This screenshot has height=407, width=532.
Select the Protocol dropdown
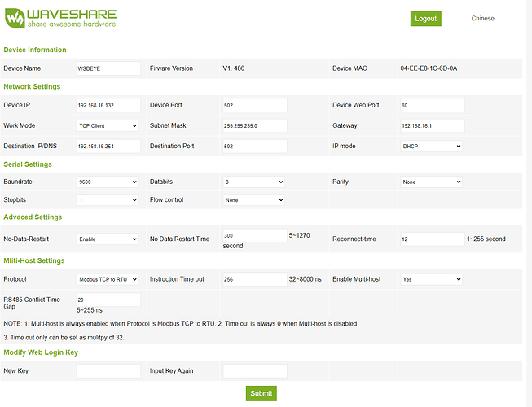coord(108,279)
